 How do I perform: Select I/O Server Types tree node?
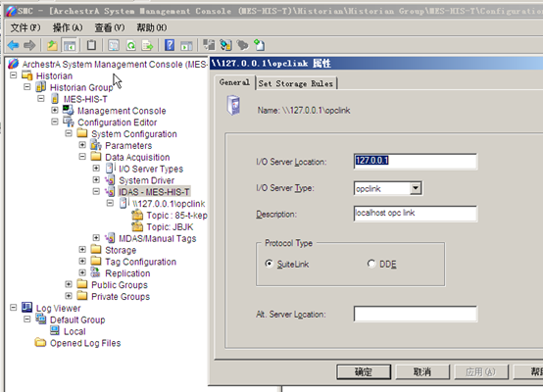(151, 169)
